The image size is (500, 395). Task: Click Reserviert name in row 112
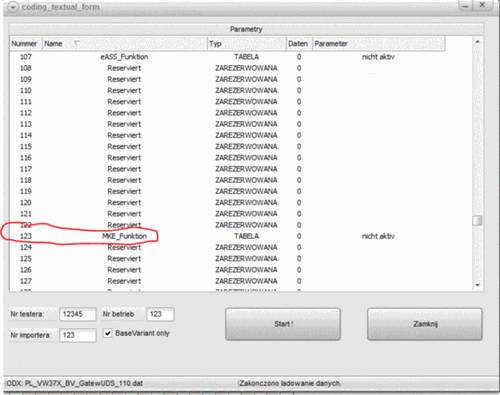tap(124, 113)
